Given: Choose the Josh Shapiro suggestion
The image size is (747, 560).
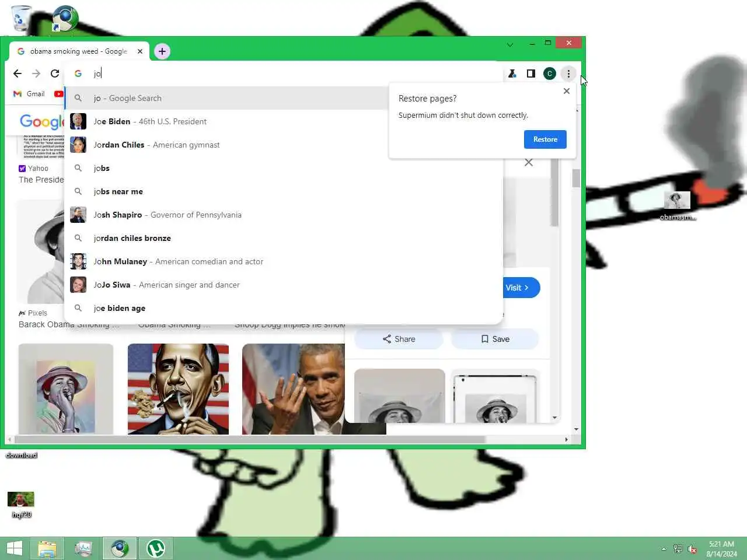Looking at the screenshot, I should coord(284,215).
